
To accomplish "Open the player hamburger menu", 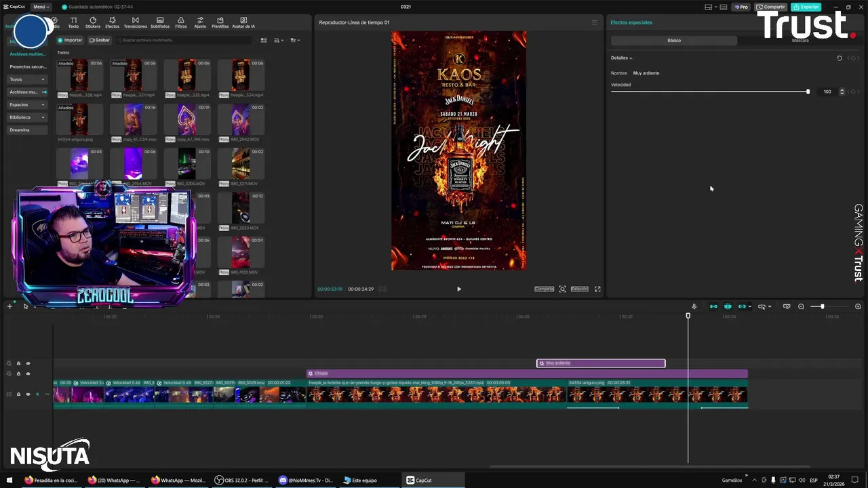I will pyautogui.click(x=595, y=22).
